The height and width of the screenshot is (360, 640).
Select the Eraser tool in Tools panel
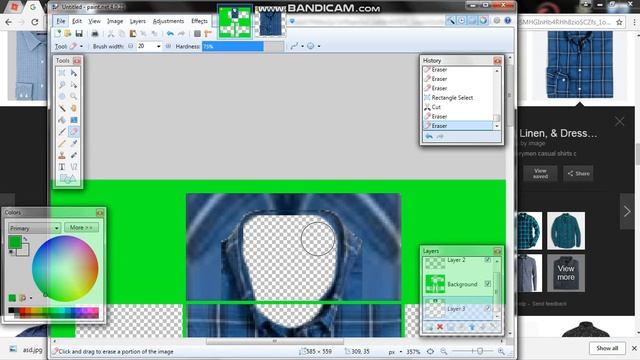point(74,132)
